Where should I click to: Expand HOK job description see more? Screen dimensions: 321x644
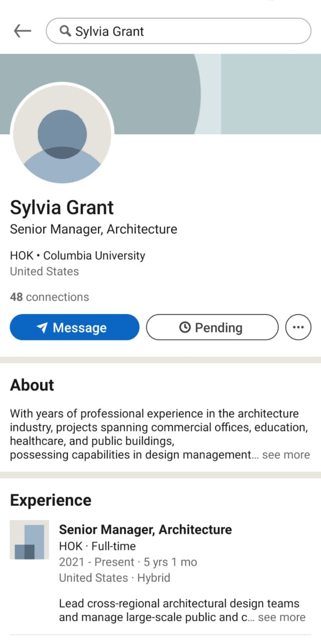[x=281, y=617]
